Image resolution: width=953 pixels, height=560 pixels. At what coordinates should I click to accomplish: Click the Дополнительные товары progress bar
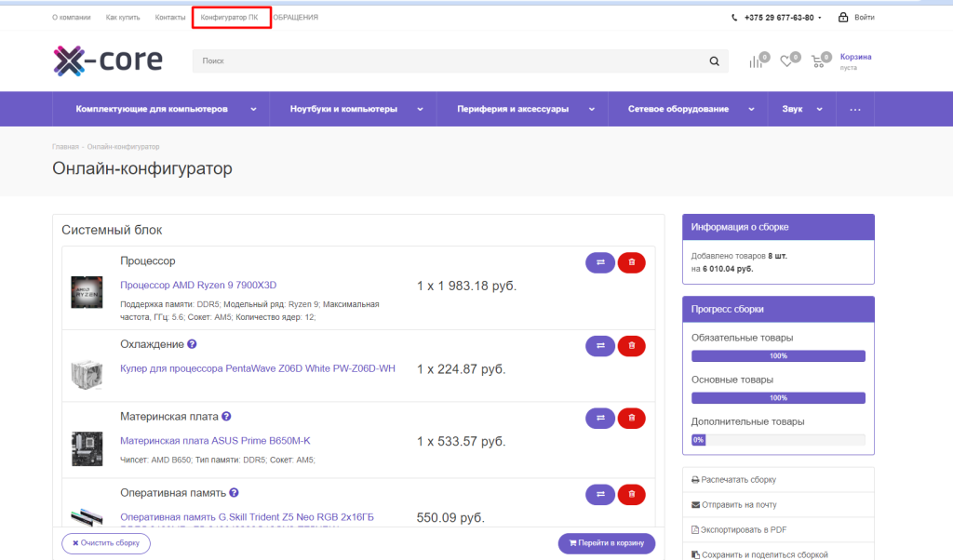point(778,440)
